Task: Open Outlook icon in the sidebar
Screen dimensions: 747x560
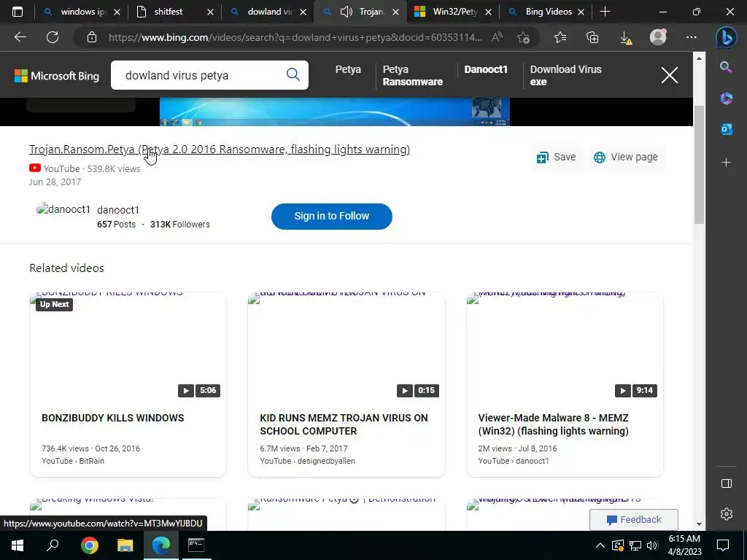Action: [726, 128]
